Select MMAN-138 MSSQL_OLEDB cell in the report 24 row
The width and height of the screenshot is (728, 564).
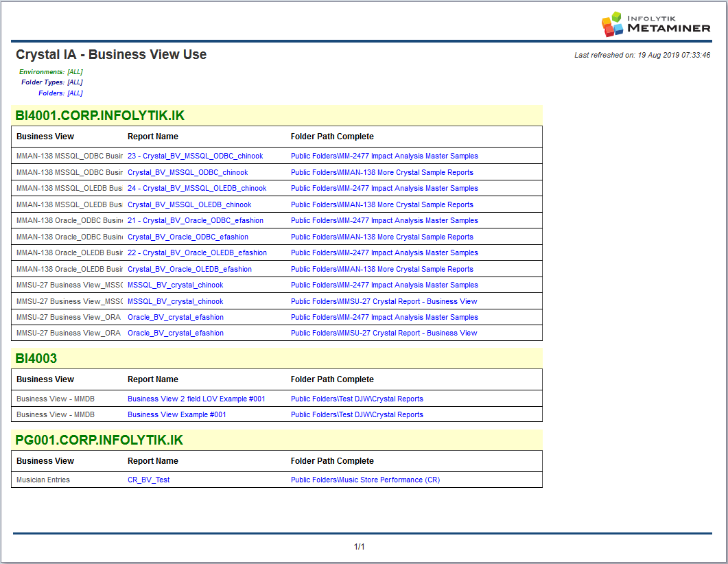(x=69, y=188)
